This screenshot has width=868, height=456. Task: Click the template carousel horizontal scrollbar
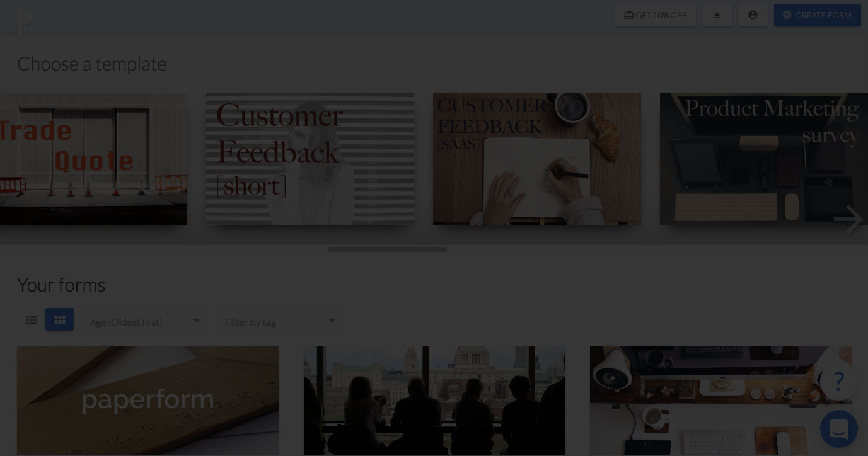(387, 249)
